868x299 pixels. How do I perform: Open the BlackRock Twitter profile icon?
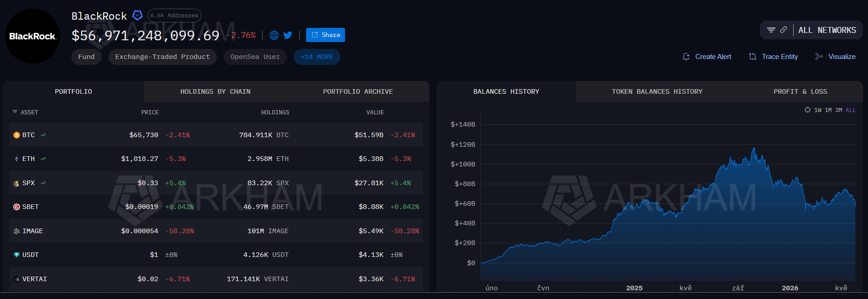(x=288, y=35)
